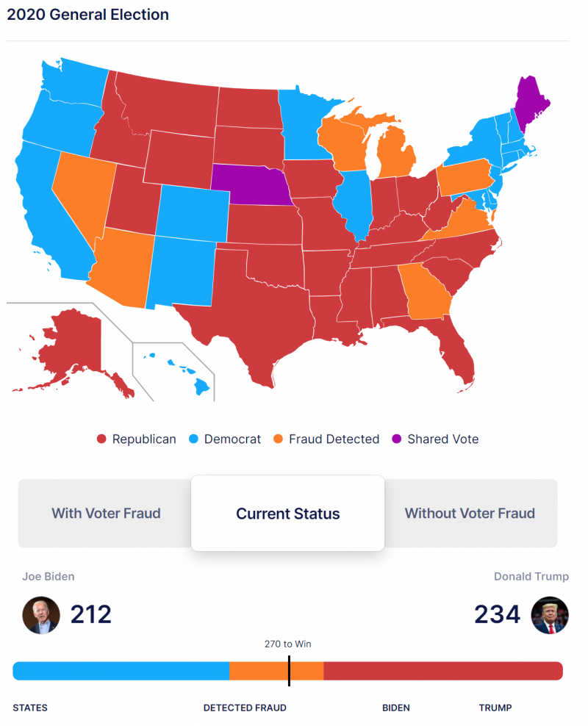
Task: Click the red Trump segment of bar
Action: coord(442,671)
